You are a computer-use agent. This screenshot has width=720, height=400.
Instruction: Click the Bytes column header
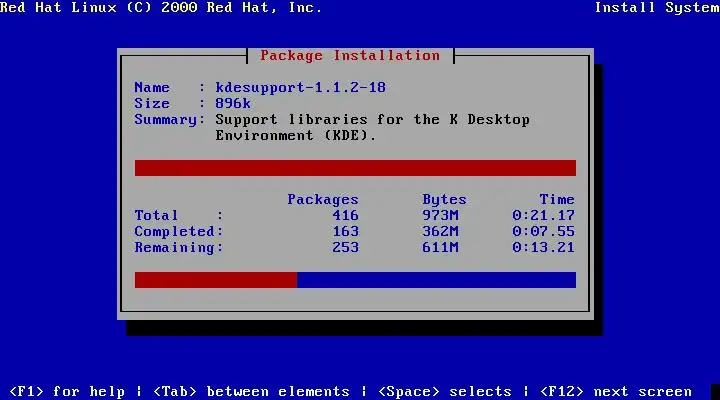pyautogui.click(x=444, y=200)
